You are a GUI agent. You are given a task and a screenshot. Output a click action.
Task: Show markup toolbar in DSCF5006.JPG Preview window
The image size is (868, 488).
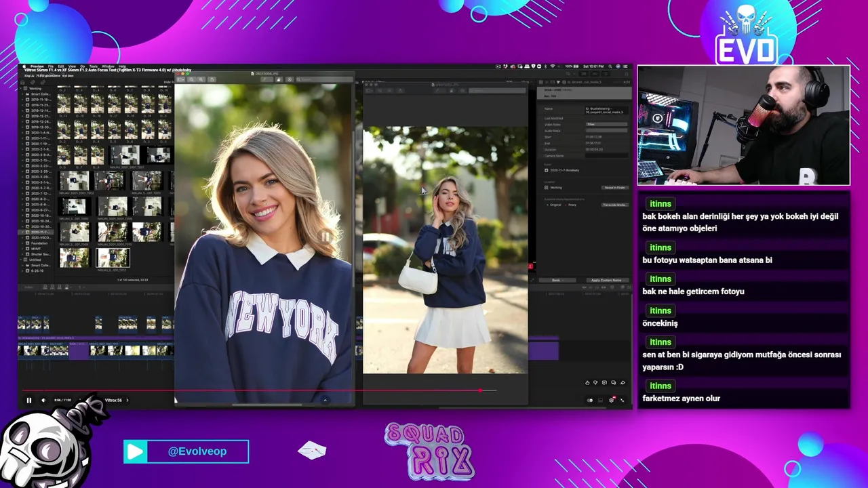click(290, 79)
